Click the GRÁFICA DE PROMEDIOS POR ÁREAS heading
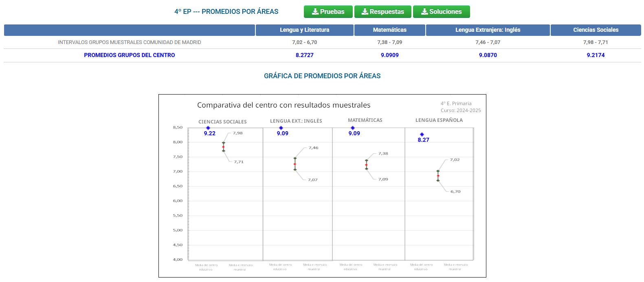644x282 pixels. [x=322, y=76]
